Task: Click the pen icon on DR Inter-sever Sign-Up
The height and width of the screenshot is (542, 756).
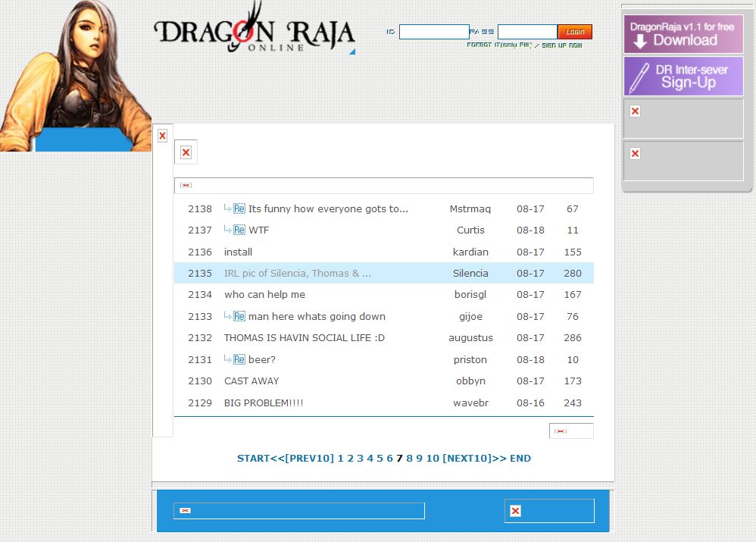Action: coord(640,77)
